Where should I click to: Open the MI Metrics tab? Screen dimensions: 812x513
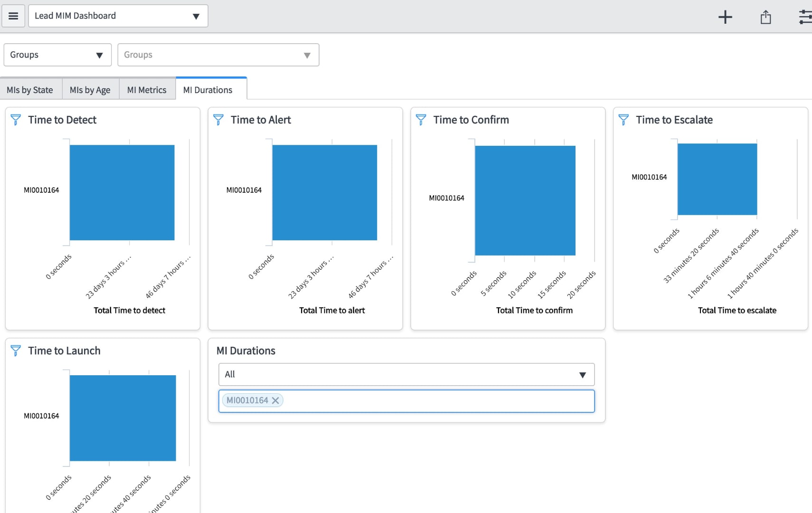point(146,89)
